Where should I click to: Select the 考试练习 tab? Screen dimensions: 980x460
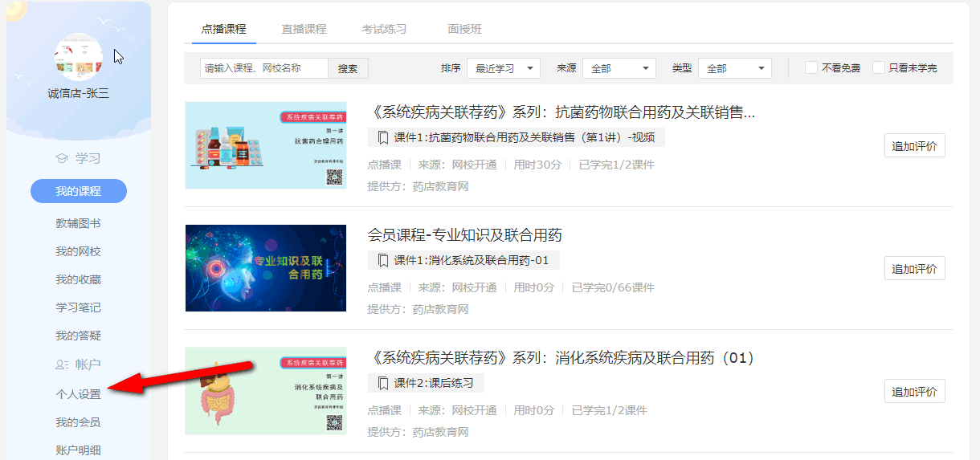(384, 29)
